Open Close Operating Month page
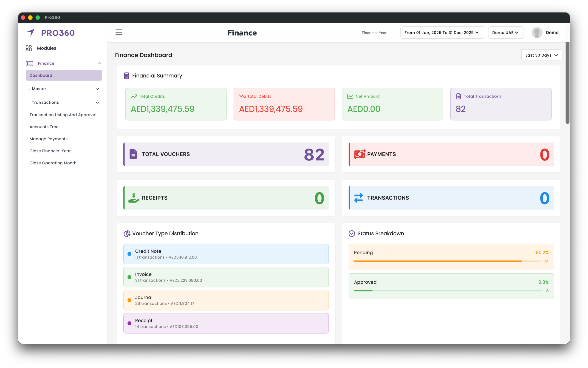 [x=53, y=163]
